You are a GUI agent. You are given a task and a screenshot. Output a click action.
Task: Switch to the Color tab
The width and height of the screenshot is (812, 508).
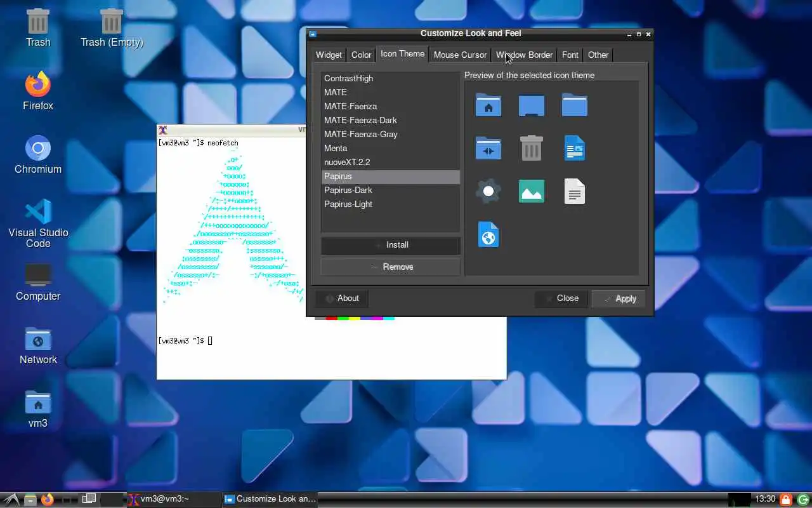362,55
